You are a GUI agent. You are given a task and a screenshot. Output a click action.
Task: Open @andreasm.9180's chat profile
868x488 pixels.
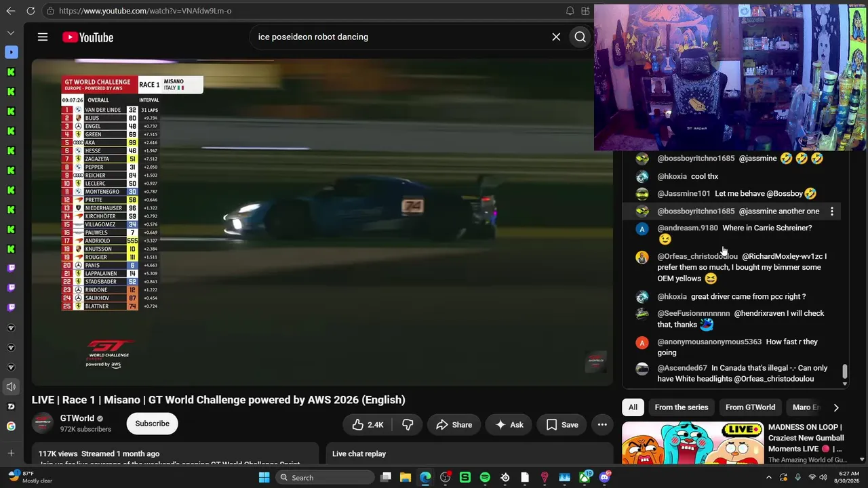coord(688,228)
